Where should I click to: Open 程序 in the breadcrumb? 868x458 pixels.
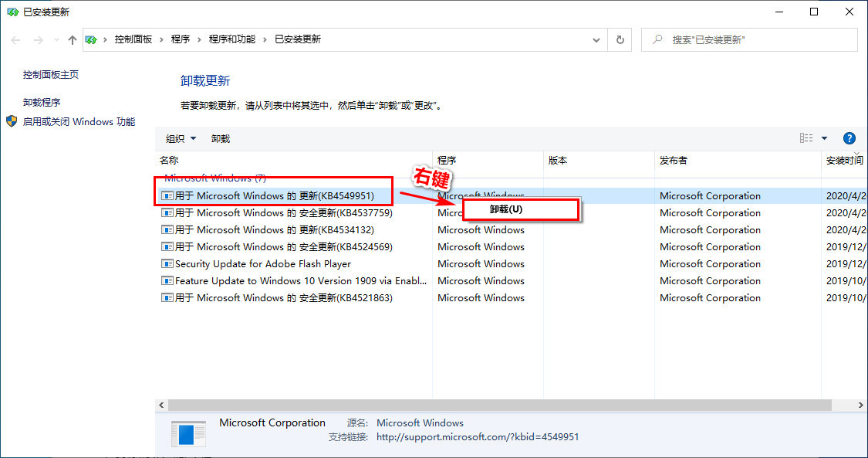181,39
